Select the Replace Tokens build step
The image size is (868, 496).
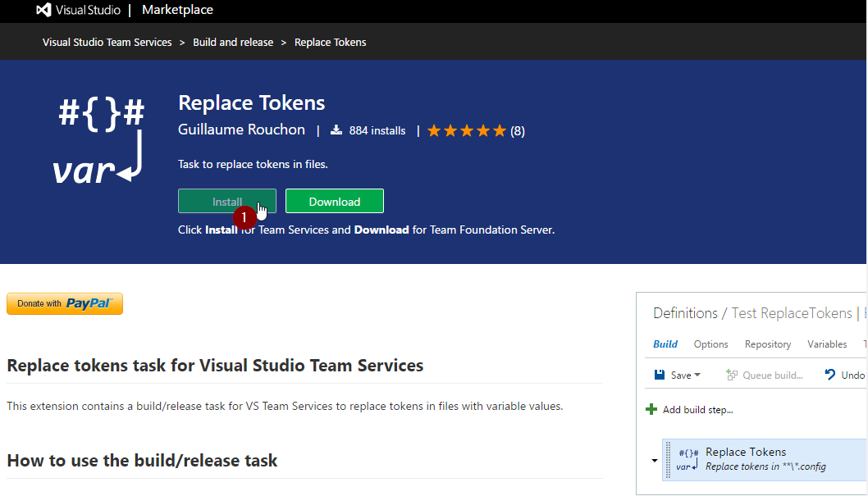click(764, 459)
